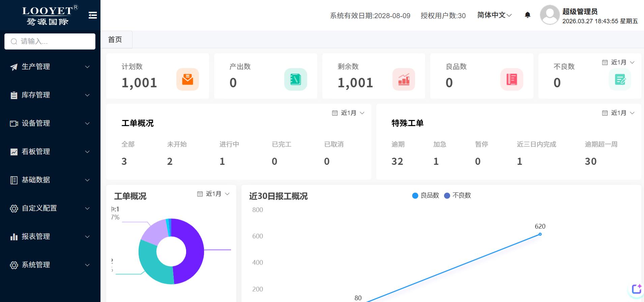The width and height of the screenshot is (644, 302).
Task: Toggle 良品数 series in chart legend
Action: pyautogui.click(x=426, y=195)
